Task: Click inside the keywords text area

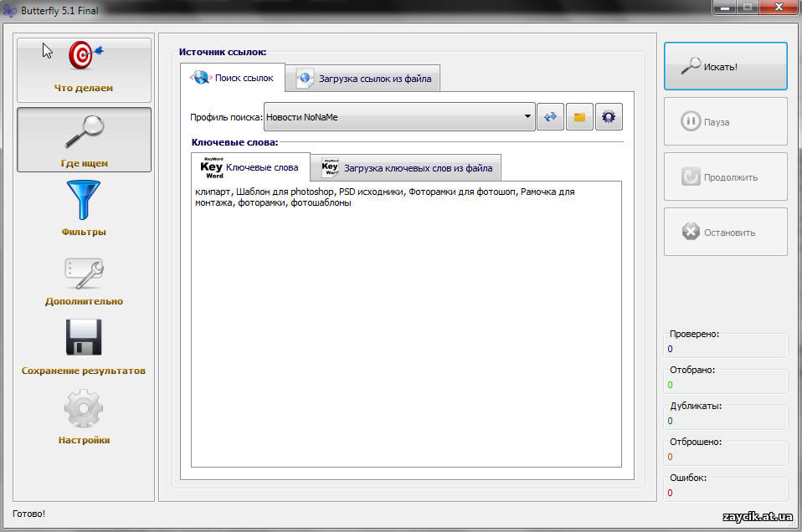Action: pyautogui.click(x=406, y=324)
